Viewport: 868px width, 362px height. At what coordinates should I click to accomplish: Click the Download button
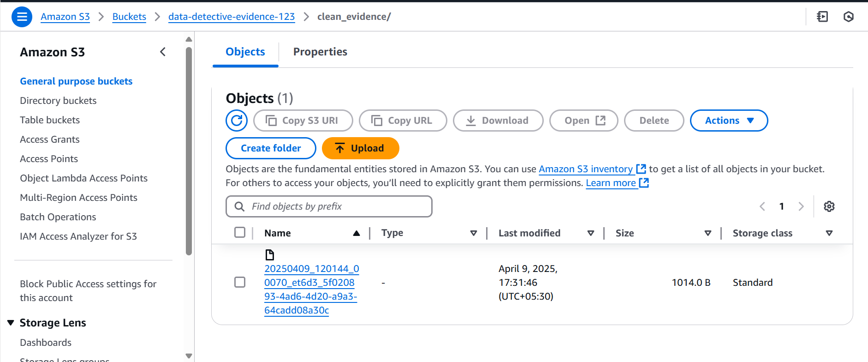pyautogui.click(x=498, y=121)
